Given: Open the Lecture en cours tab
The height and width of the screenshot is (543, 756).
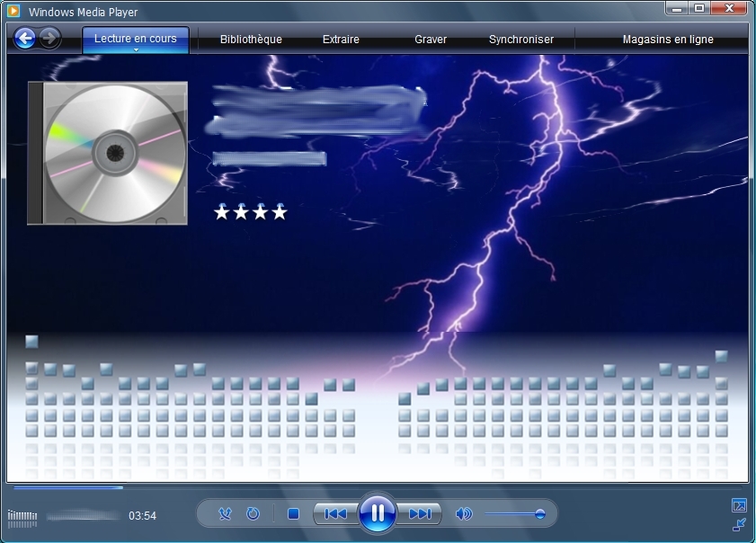Looking at the screenshot, I should tap(136, 39).
